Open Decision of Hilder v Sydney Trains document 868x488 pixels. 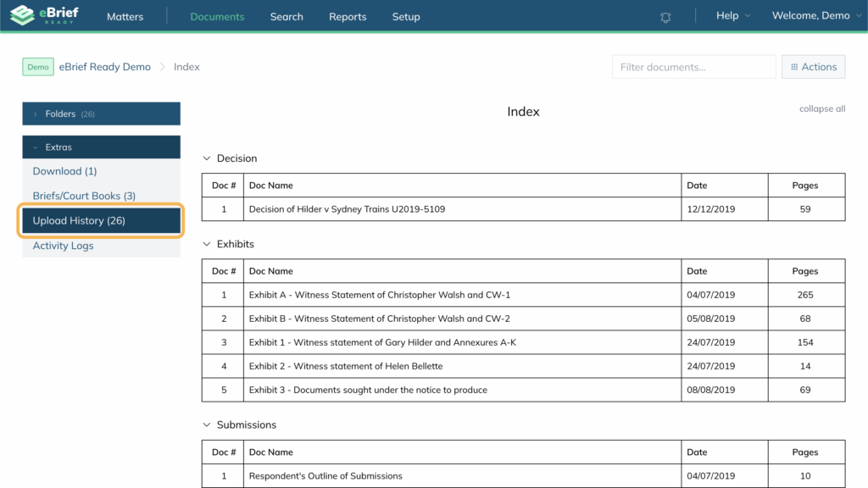click(x=347, y=209)
